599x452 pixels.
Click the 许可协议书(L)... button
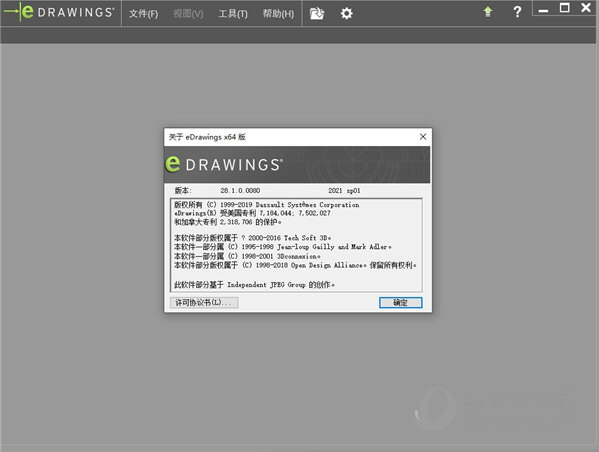(204, 303)
